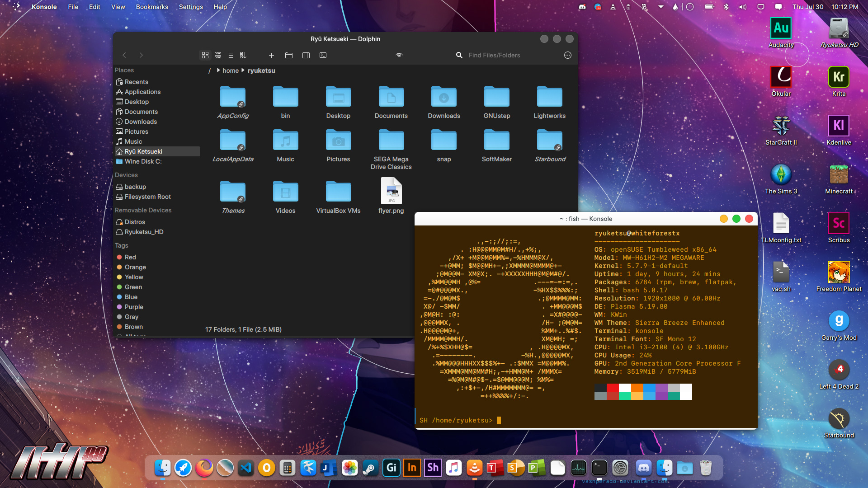The height and width of the screenshot is (488, 868).
Task: Switch Dolphin to Icons view mode
Action: [x=205, y=55]
